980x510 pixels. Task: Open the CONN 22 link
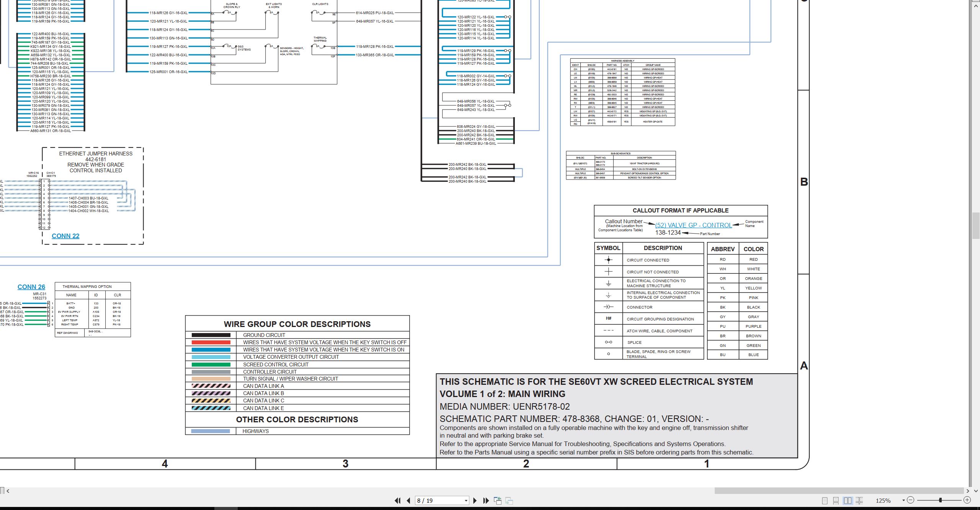click(65, 236)
